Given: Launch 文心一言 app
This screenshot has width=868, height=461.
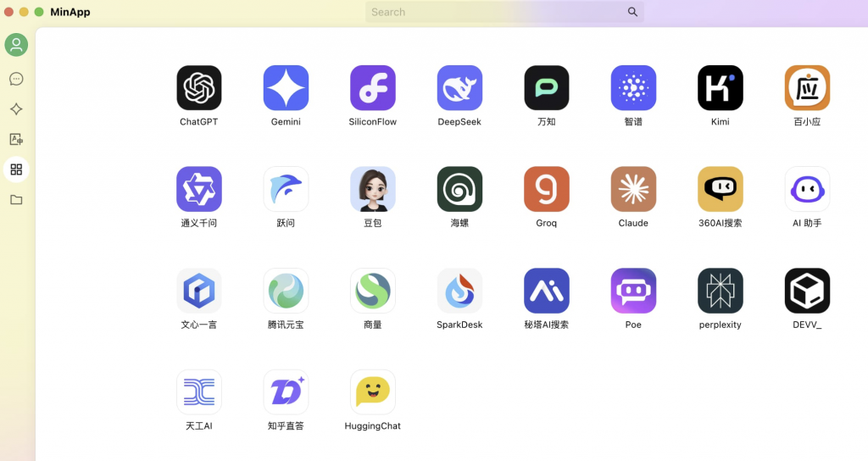Looking at the screenshot, I should pos(198,292).
